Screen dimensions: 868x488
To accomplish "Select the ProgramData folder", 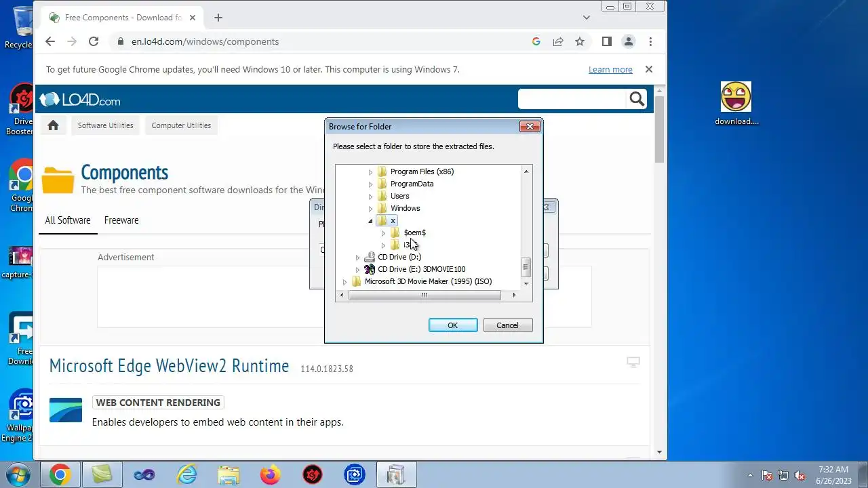I will (412, 184).
